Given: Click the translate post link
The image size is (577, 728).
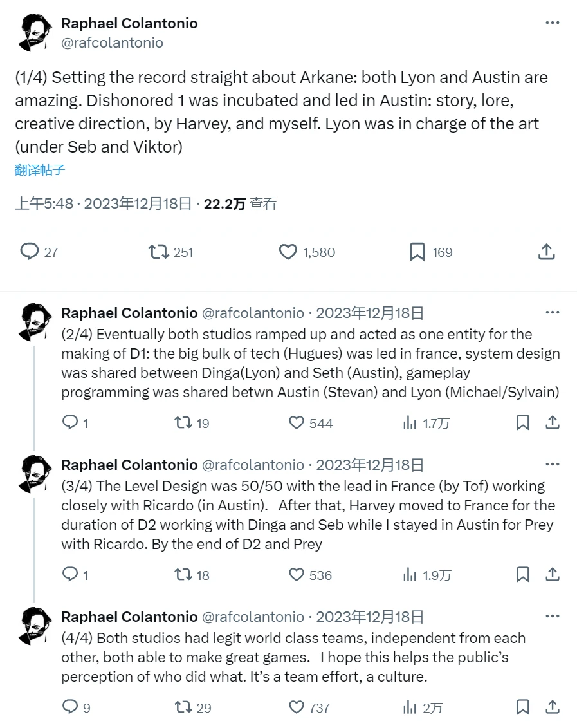Looking at the screenshot, I should (40, 171).
